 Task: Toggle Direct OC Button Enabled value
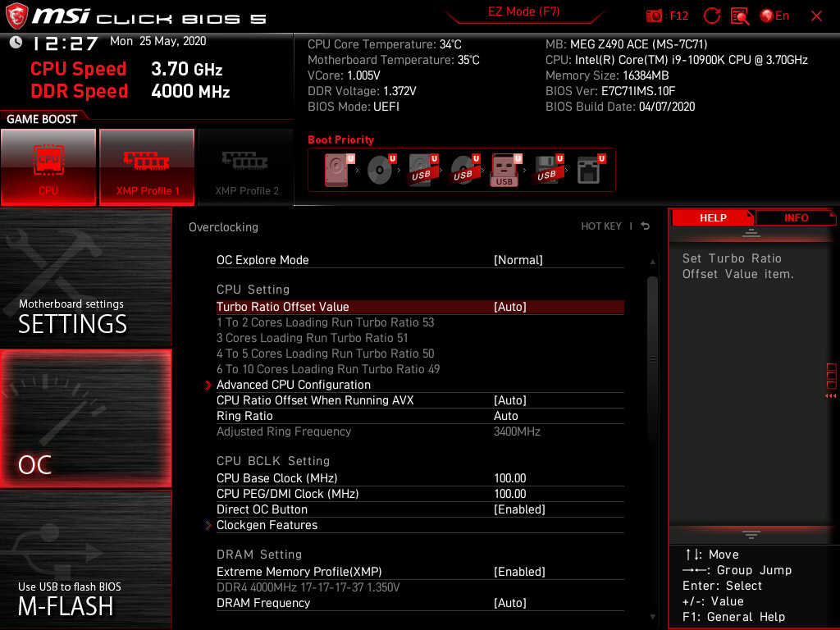(519, 509)
